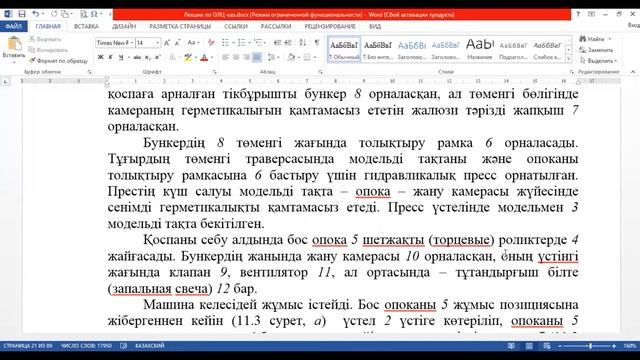The width and height of the screenshot is (640, 360).
Task: Click the page count СТРАНИЦА 21 ИЗ 89
Action: click(x=28, y=346)
